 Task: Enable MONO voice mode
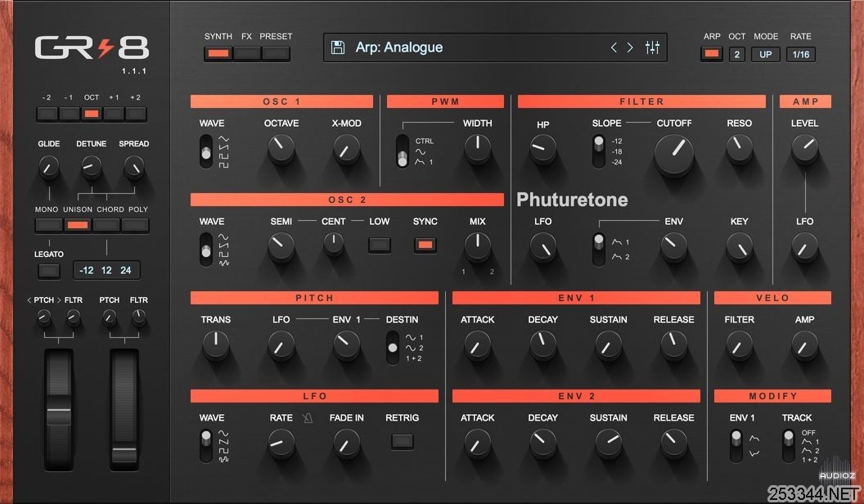coord(48,225)
